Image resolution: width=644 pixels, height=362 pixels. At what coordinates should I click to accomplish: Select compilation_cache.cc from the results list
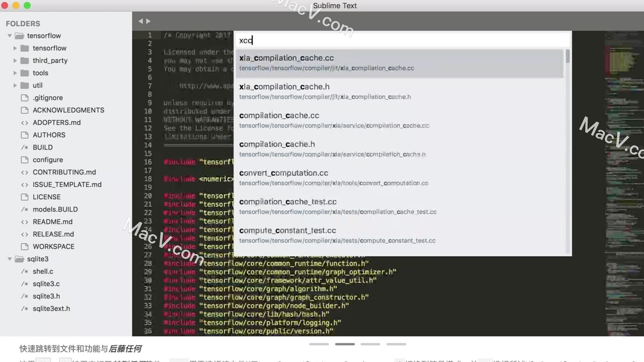point(335,120)
